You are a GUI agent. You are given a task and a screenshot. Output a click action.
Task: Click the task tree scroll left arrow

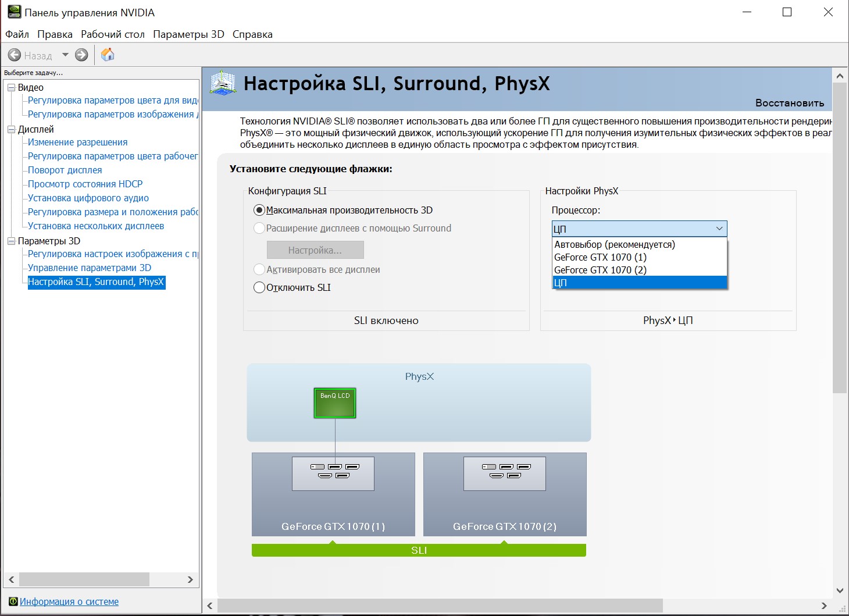[12, 579]
